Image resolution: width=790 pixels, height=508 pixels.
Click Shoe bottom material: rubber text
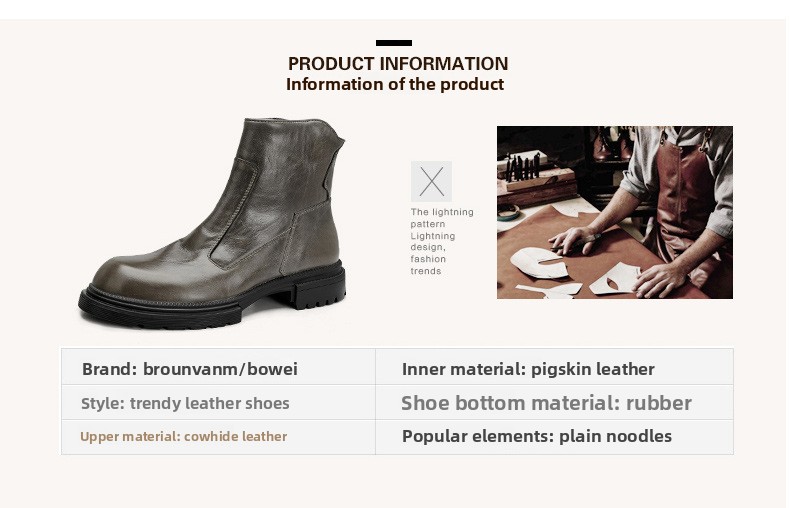click(546, 404)
